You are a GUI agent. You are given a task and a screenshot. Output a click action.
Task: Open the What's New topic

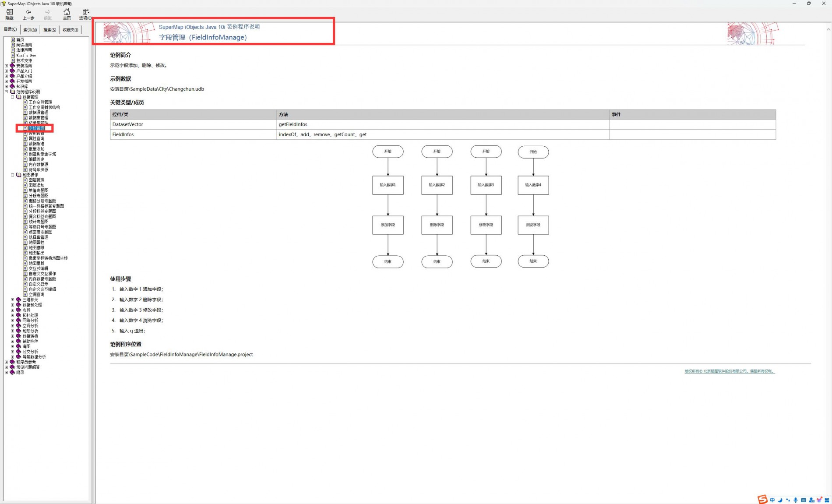tap(26, 55)
